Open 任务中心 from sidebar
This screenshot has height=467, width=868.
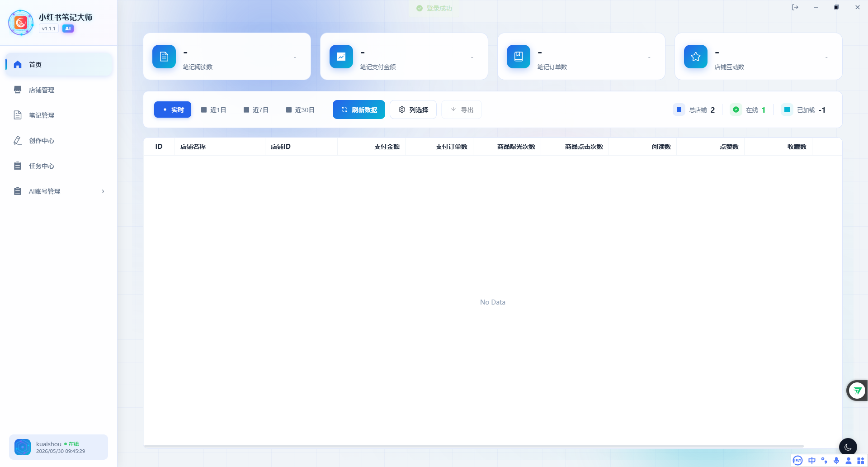pos(59,166)
